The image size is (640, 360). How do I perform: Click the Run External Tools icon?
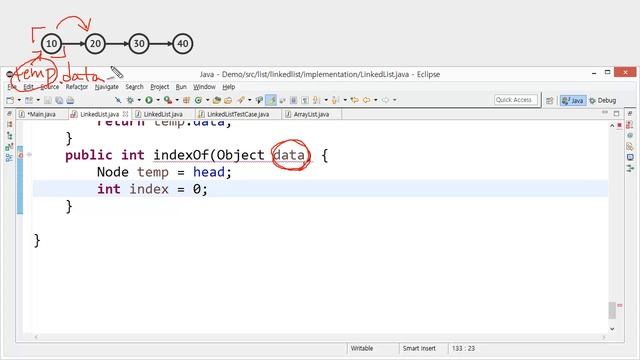(167, 100)
